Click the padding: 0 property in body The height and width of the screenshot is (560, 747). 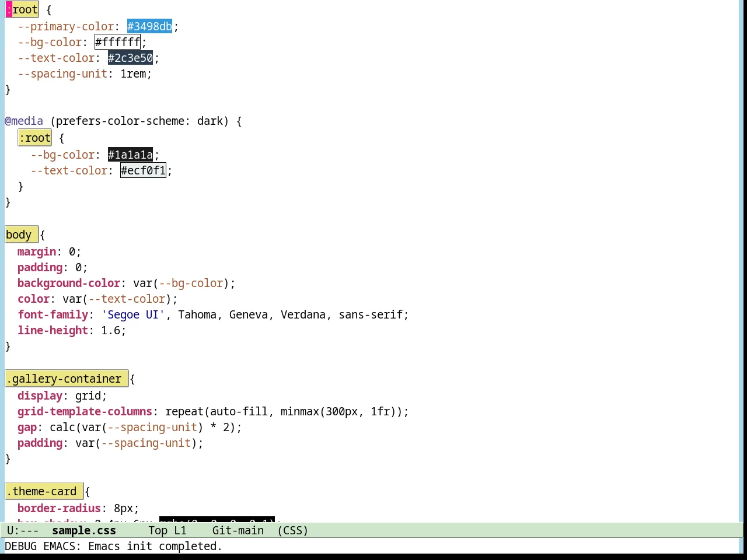(53, 267)
